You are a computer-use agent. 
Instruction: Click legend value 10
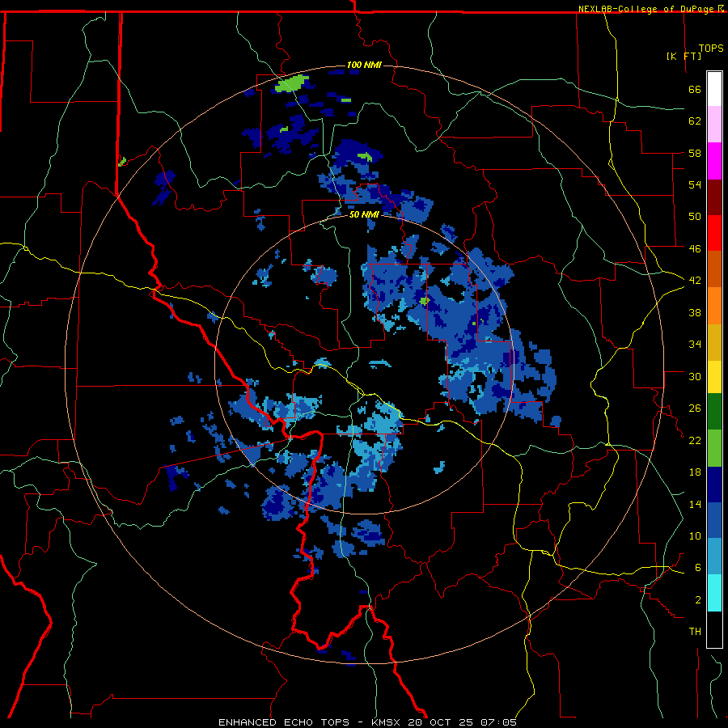(695, 535)
